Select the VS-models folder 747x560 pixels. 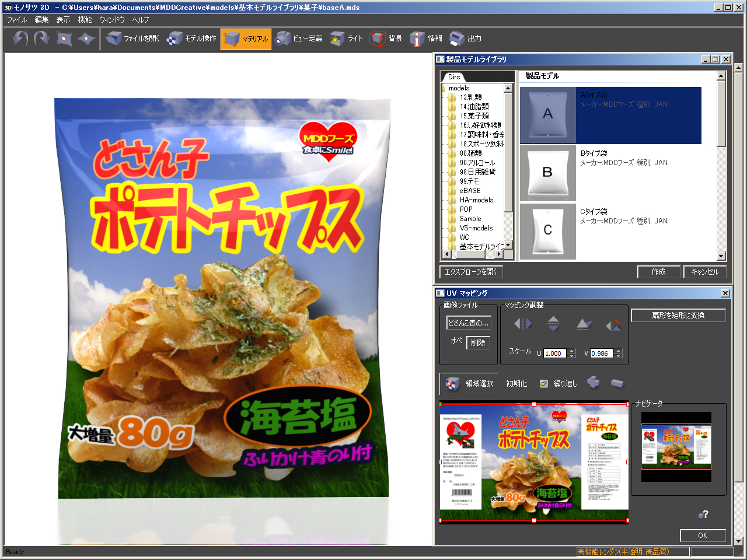[x=476, y=228]
